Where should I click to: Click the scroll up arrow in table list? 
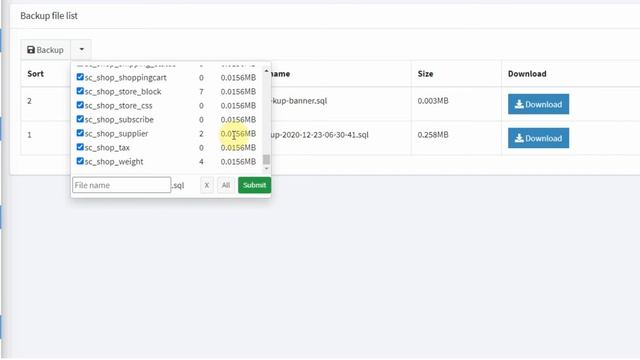267,71
